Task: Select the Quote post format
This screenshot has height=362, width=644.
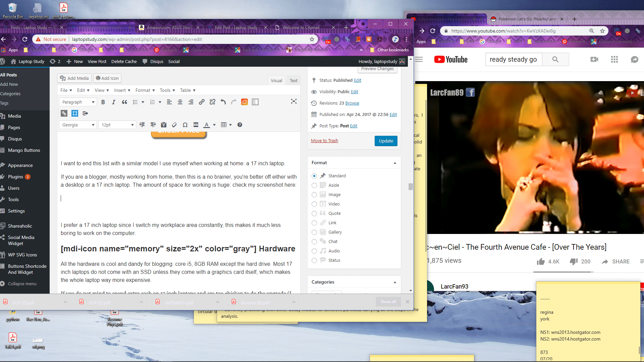Action: pos(314,214)
